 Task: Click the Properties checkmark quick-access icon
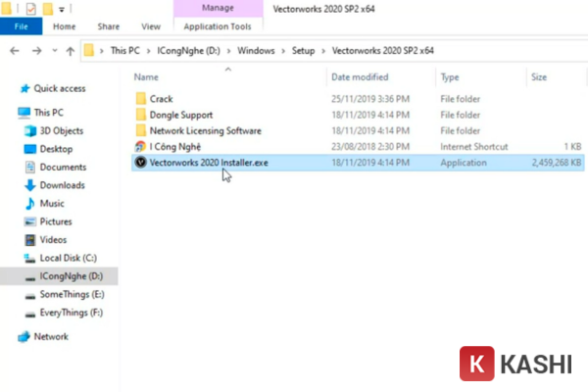pyautogui.click(x=30, y=9)
